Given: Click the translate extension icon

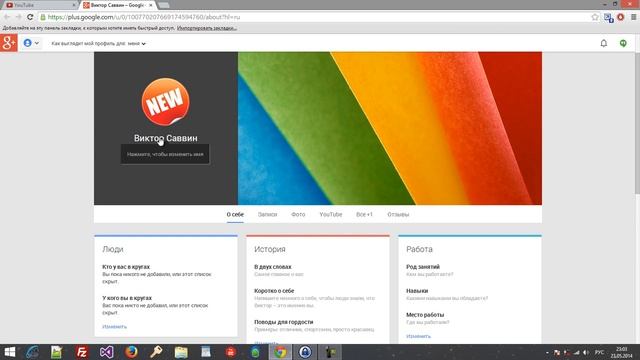Looking at the screenshot, I should pos(609,18).
